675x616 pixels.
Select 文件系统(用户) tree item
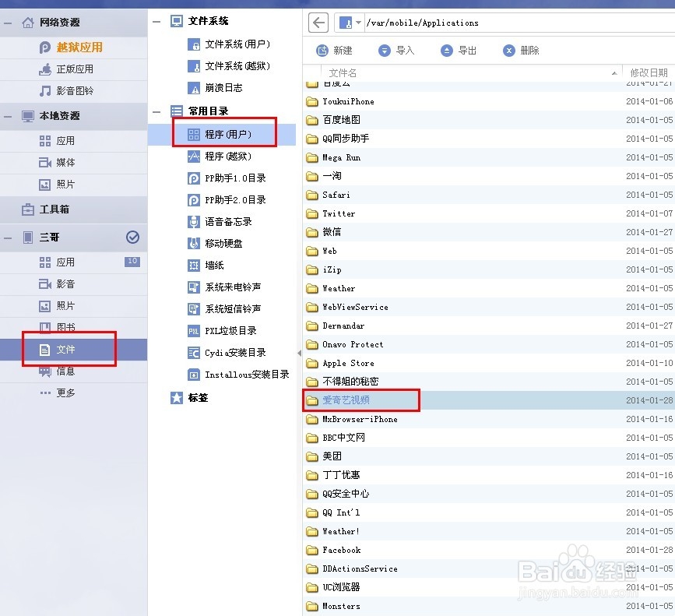(229, 44)
